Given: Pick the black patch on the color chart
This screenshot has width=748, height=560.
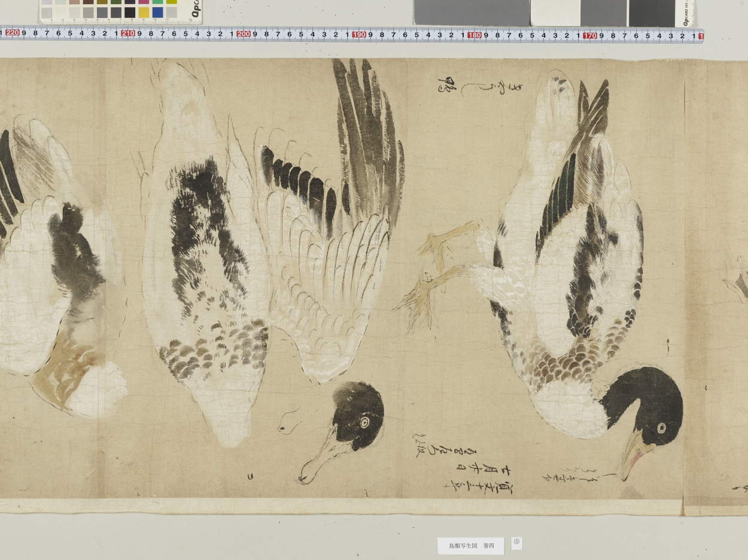Looking at the screenshot, I should coord(130,12).
